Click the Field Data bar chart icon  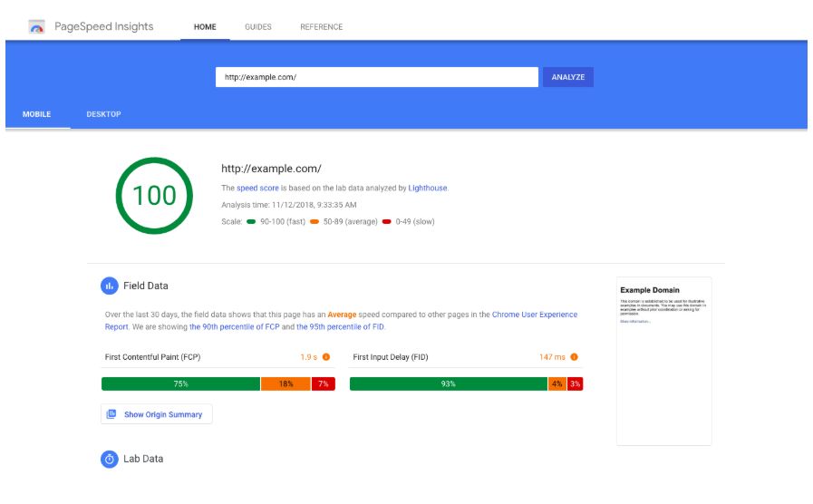click(110, 286)
